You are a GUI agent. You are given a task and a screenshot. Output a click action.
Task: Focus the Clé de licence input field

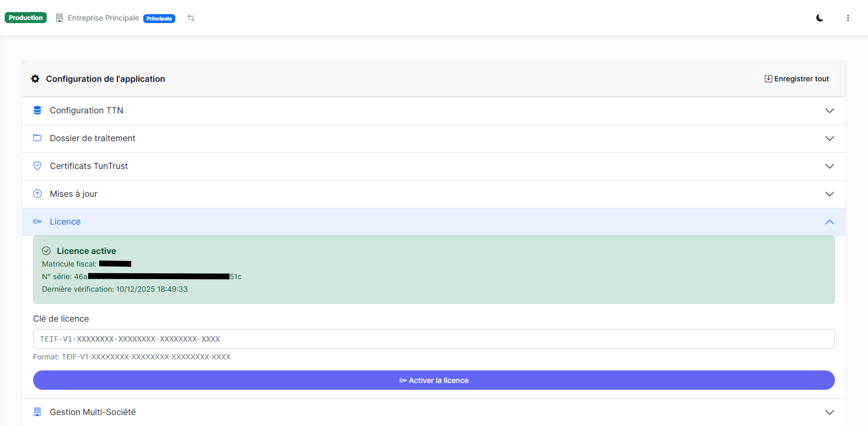pyautogui.click(x=433, y=339)
